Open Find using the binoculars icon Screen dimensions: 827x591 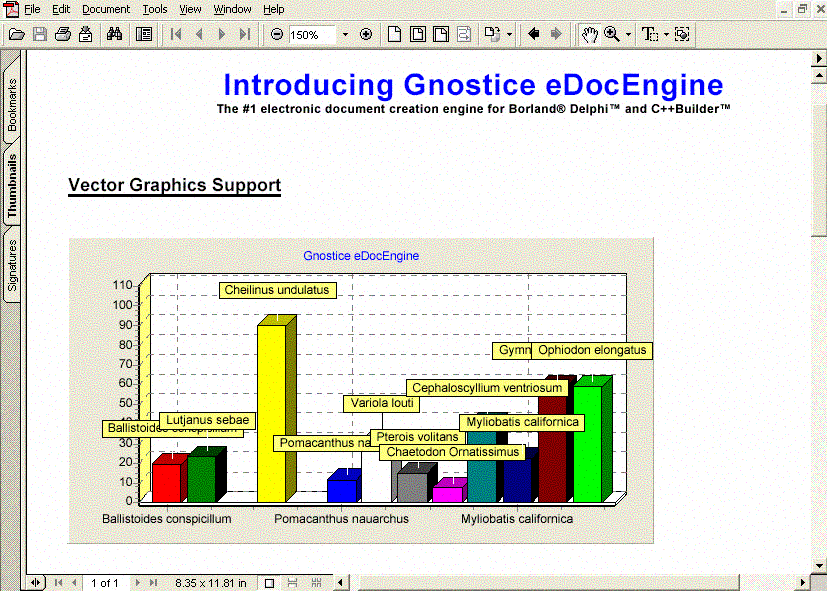pos(114,34)
